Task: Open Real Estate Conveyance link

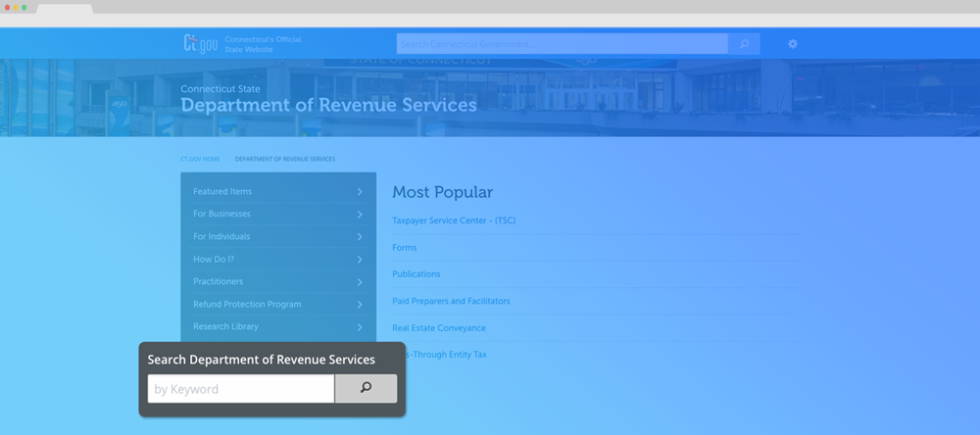Action: pos(439,328)
